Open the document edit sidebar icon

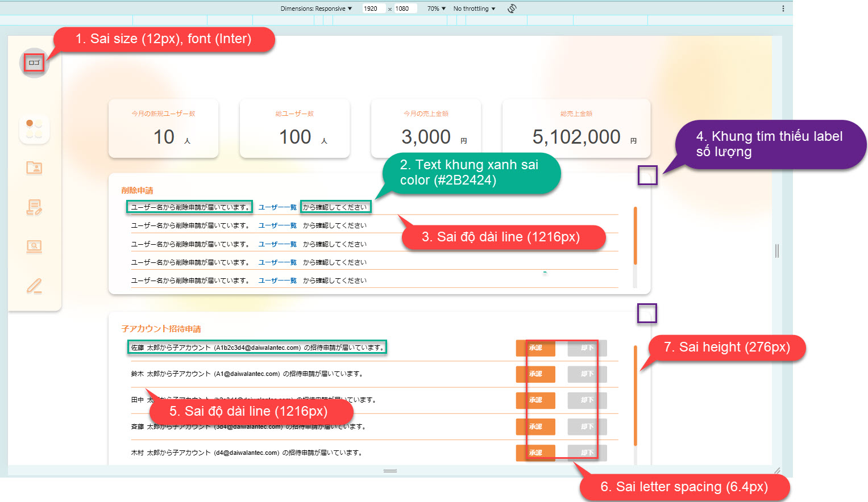point(34,207)
